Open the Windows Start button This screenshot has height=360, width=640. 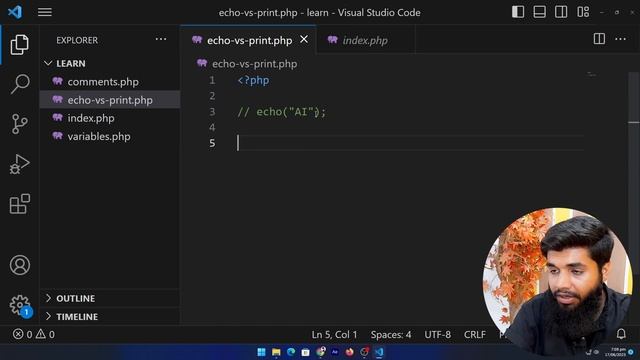tap(261, 352)
